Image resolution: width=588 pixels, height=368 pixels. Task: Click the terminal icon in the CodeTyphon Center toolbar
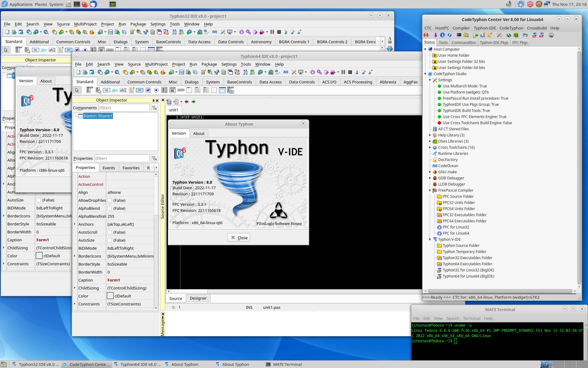point(459,35)
